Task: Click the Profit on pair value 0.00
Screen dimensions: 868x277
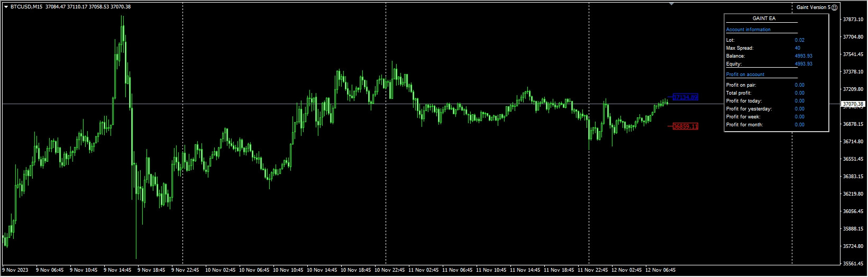Action: point(799,85)
